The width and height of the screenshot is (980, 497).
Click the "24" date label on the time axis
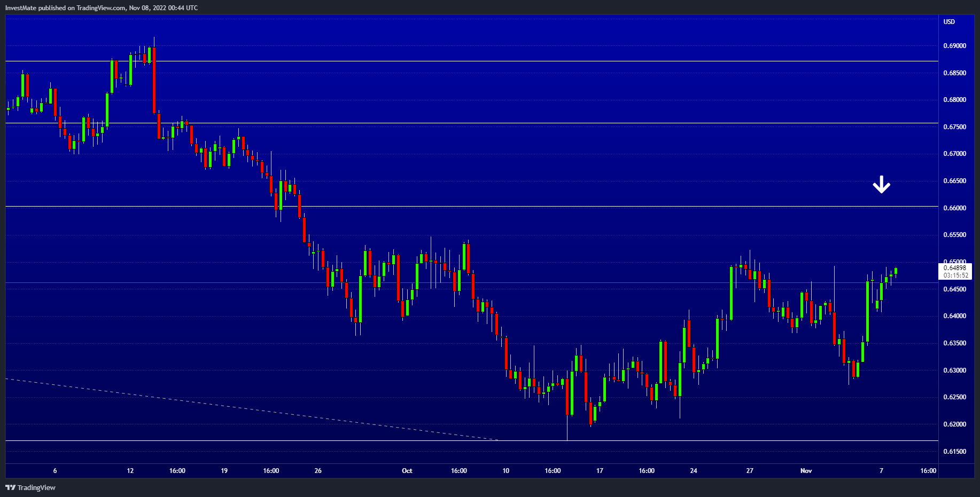[694, 471]
